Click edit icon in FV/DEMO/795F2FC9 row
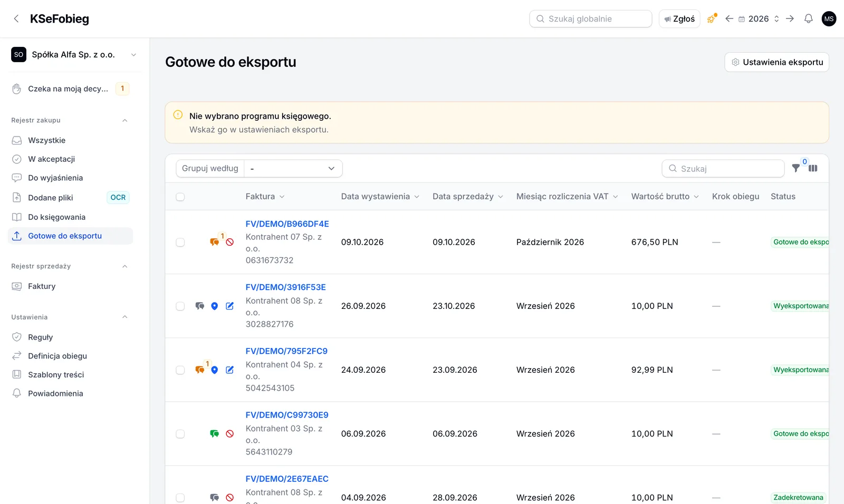Viewport: 844px width, 504px height. [x=230, y=370]
